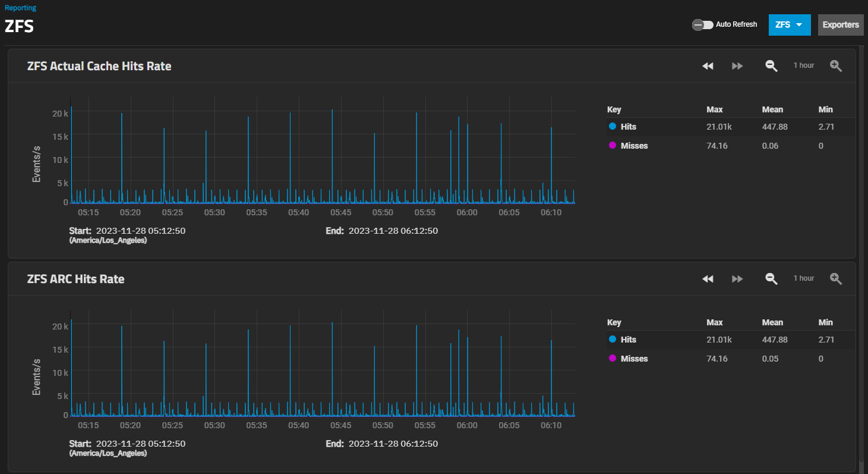
Task: Click the Key column header in ARC Hits legend
Action: click(x=614, y=322)
